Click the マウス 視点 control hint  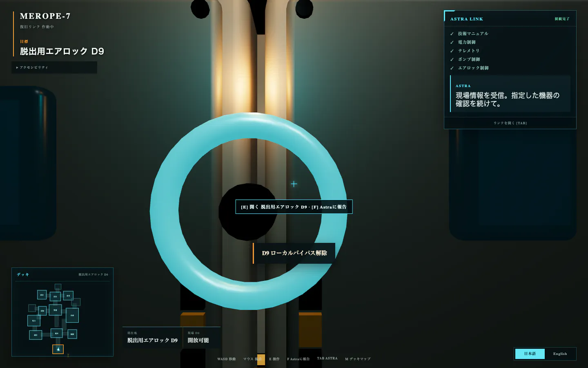(252, 359)
